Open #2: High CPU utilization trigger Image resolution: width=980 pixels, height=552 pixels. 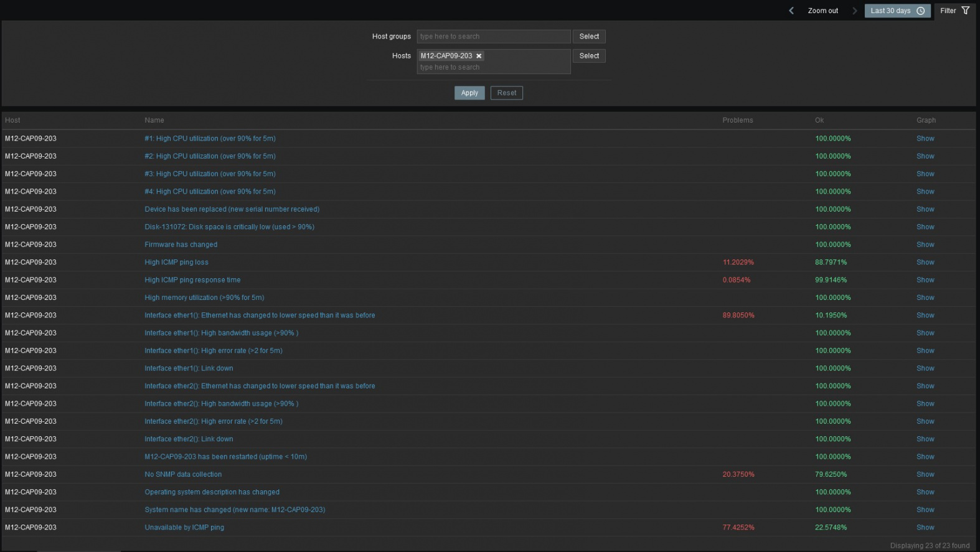click(x=210, y=156)
